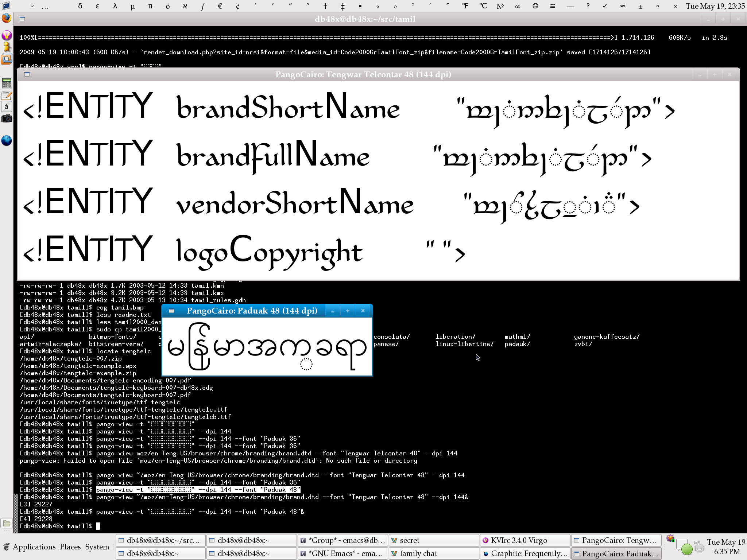747x560 pixels.
Task: Switch to the 'family chat' taskbar window
Action: 434,553
